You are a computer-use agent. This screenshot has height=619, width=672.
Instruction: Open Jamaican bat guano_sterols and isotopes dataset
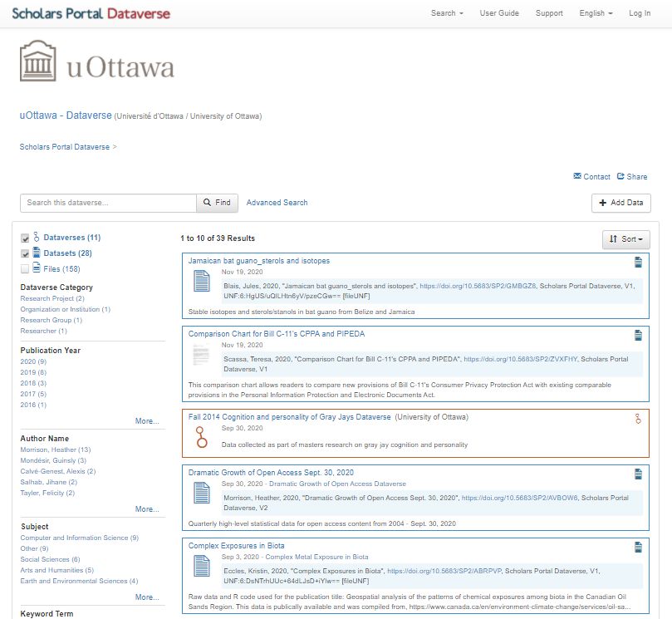pyautogui.click(x=259, y=261)
